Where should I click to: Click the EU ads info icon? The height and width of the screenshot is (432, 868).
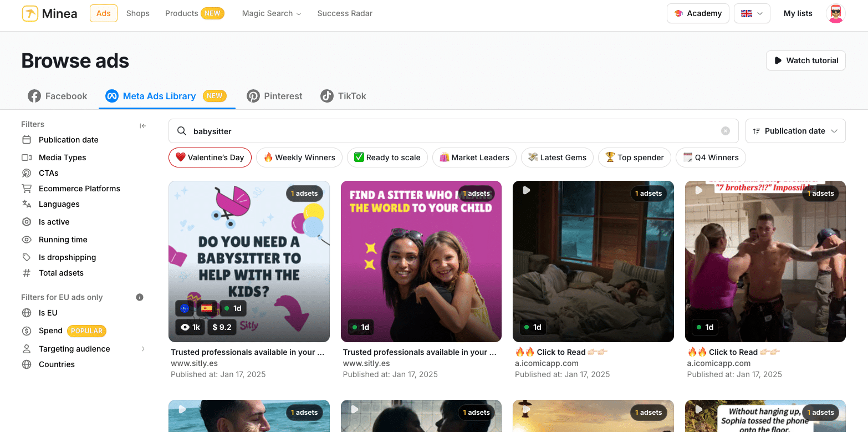tap(140, 297)
